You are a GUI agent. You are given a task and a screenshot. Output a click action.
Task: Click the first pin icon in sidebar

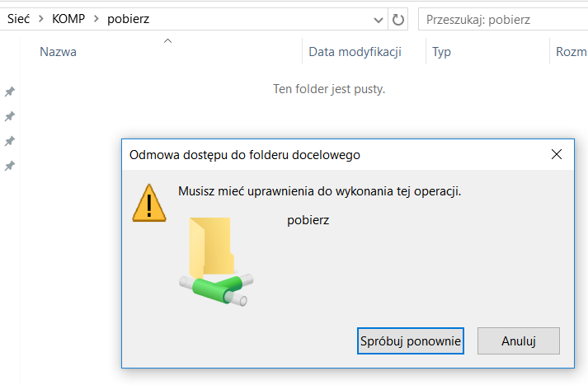[x=10, y=92]
